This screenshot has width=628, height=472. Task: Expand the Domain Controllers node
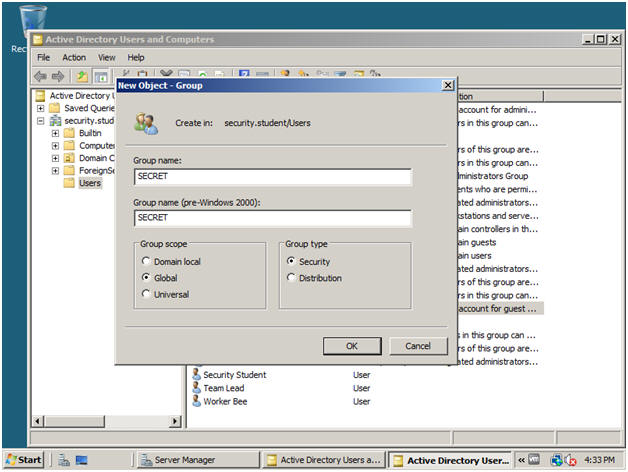click(55, 158)
